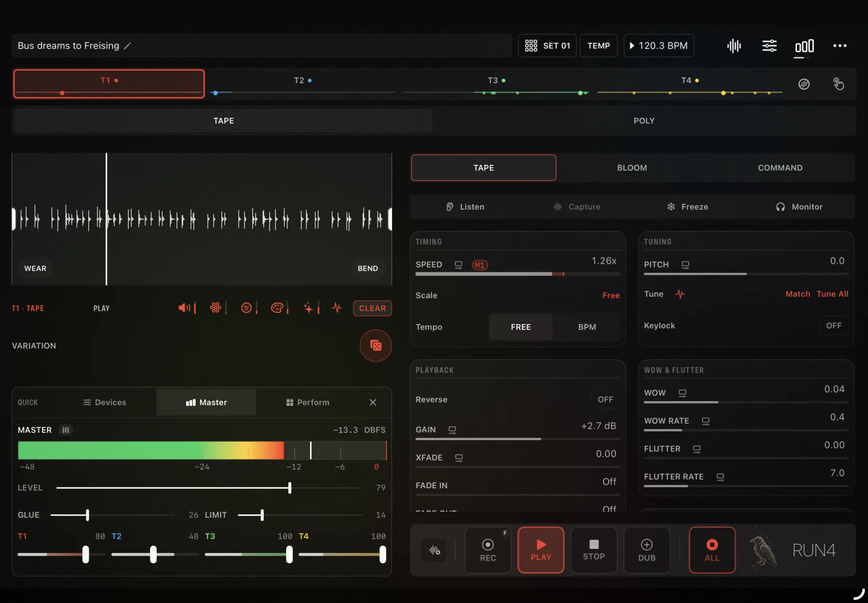This screenshot has height=603, width=868.
Task: Toggle the Freeze option
Action: 688,207
